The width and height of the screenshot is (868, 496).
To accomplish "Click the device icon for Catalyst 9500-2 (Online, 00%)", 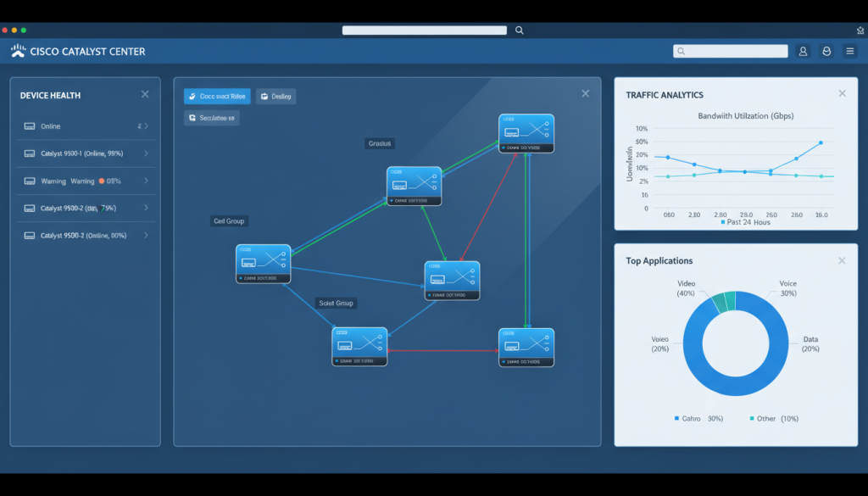I will coord(30,235).
